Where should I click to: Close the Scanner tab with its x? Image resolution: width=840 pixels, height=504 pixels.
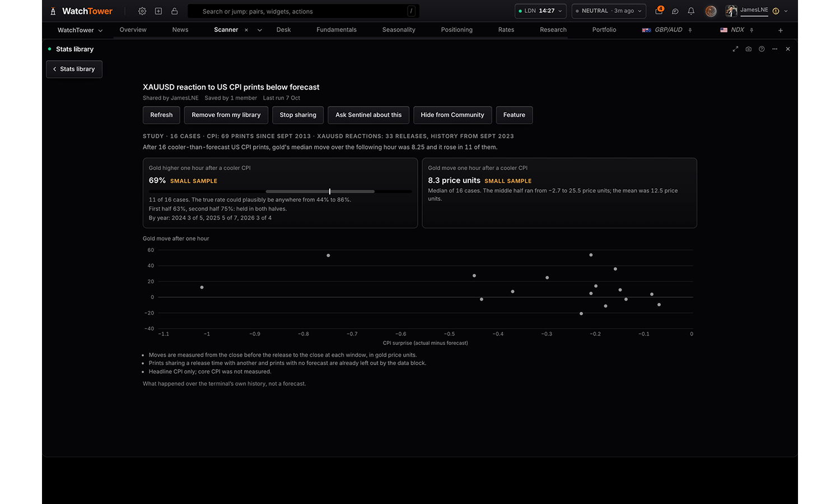246,30
